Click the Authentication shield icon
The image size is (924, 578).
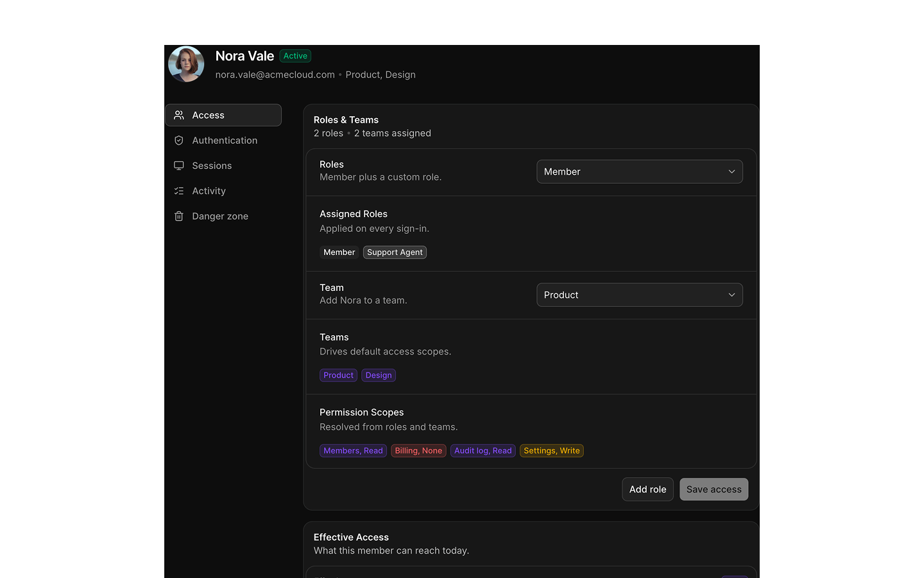[x=179, y=140]
